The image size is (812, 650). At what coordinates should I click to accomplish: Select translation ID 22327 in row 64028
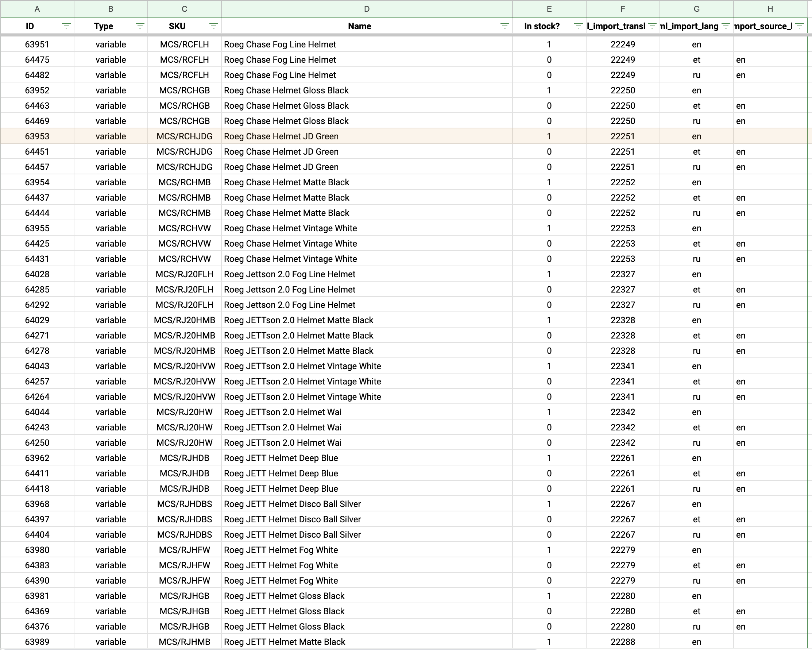click(x=623, y=274)
